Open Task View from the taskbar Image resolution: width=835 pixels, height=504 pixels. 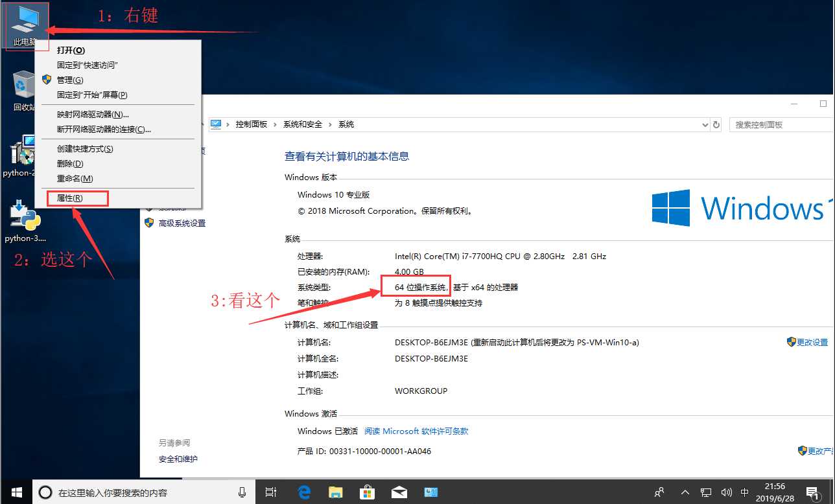(x=272, y=492)
